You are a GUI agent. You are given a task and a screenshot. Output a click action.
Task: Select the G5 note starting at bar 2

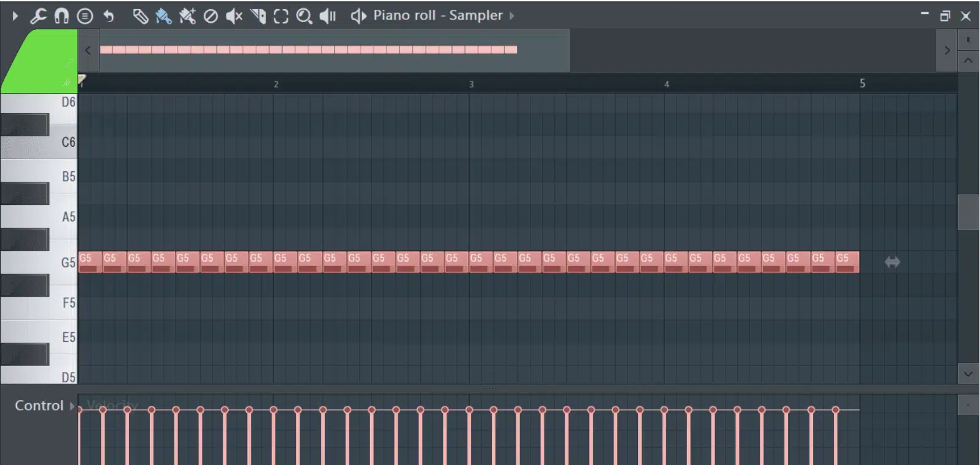[x=285, y=262]
